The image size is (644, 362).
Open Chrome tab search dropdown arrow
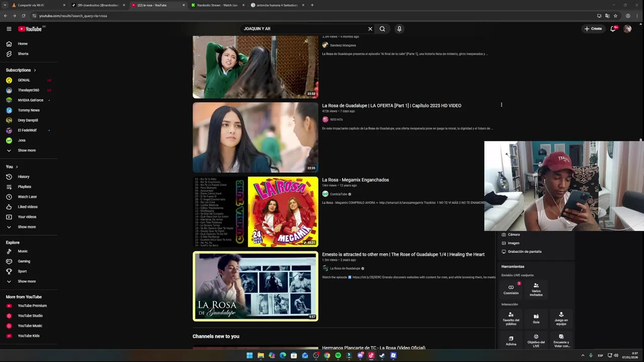tap(6, 5)
